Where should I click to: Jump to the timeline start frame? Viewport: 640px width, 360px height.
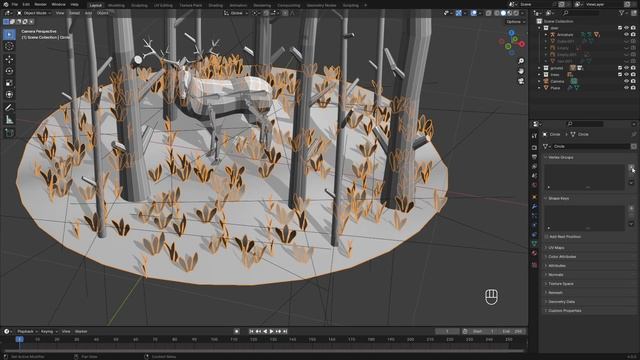tap(251, 331)
